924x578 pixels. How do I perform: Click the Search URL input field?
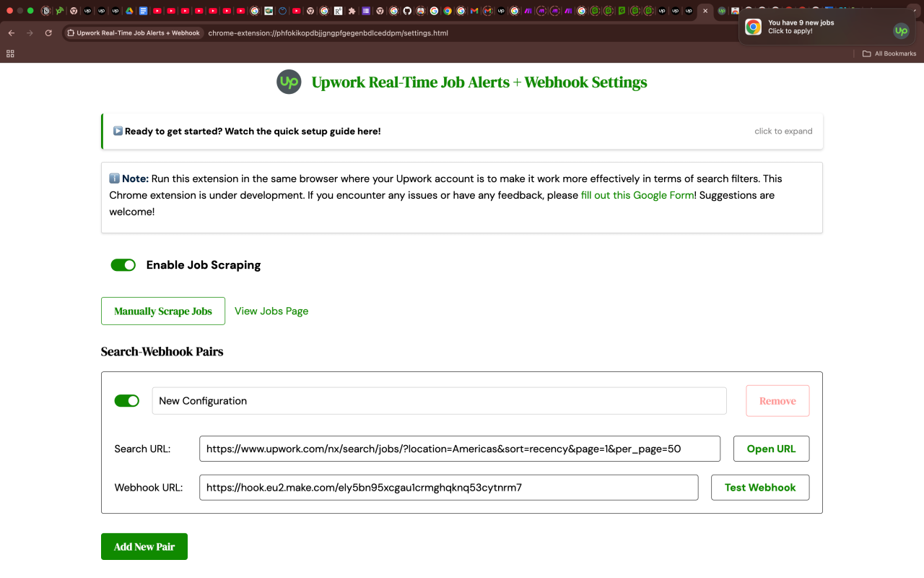click(460, 449)
